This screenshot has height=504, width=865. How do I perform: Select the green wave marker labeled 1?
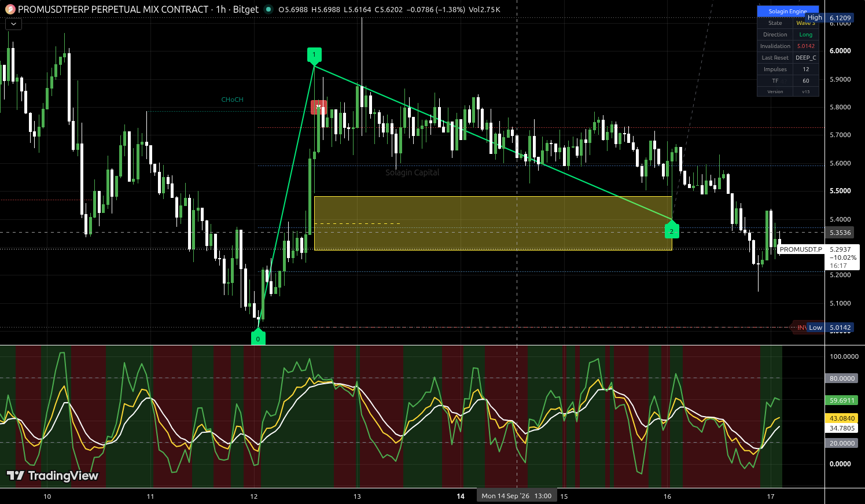[x=314, y=56]
